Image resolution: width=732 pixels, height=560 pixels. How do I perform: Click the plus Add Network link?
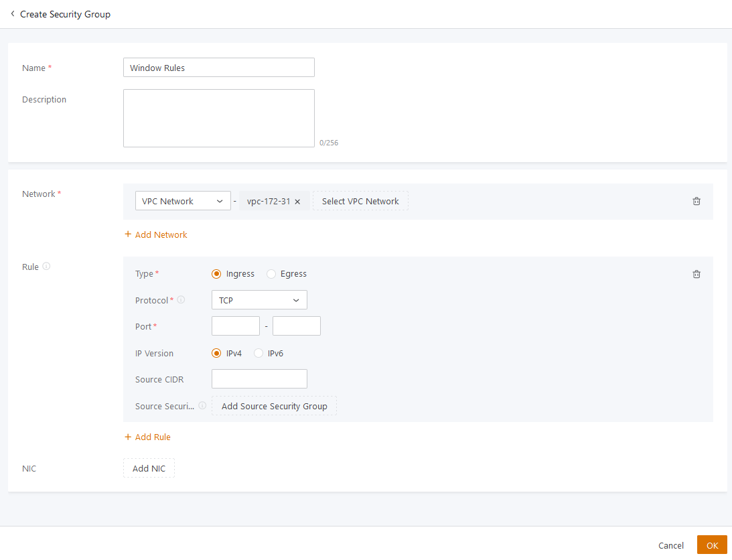tap(156, 235)
